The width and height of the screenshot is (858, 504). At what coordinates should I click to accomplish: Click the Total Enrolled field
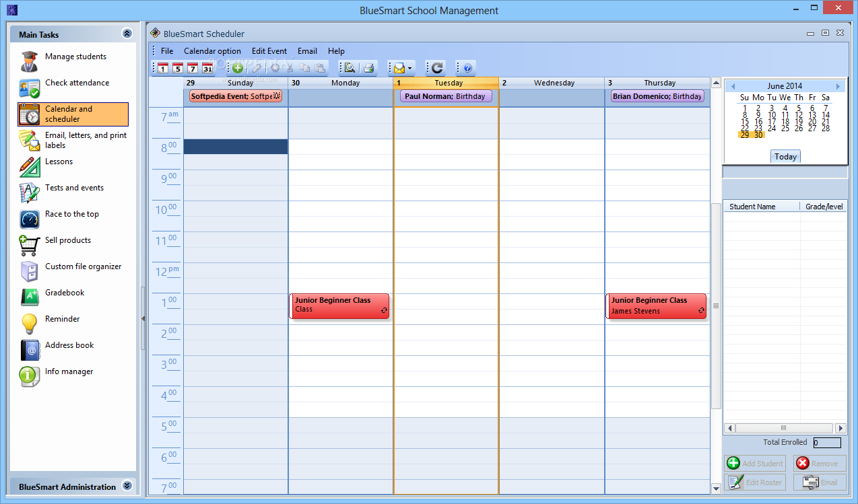click(826, 443)
